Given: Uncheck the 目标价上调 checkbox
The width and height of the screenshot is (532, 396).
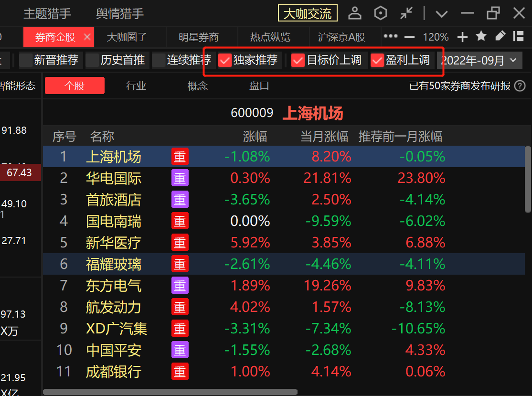Looking at the screenshot, I should (298, 60).
